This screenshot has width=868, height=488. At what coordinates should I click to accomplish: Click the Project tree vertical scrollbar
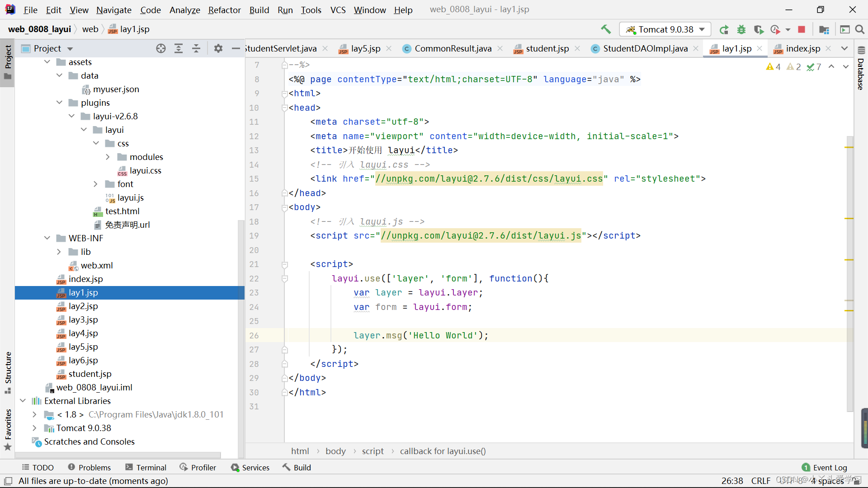tap(241, 339)
